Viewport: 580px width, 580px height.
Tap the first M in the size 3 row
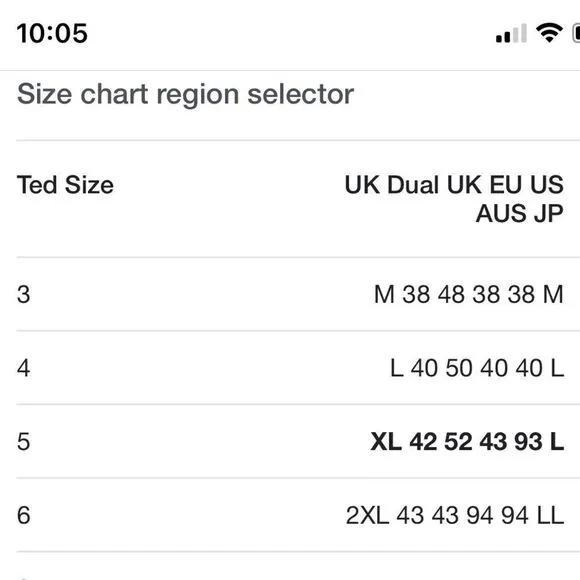pos(384,294)
